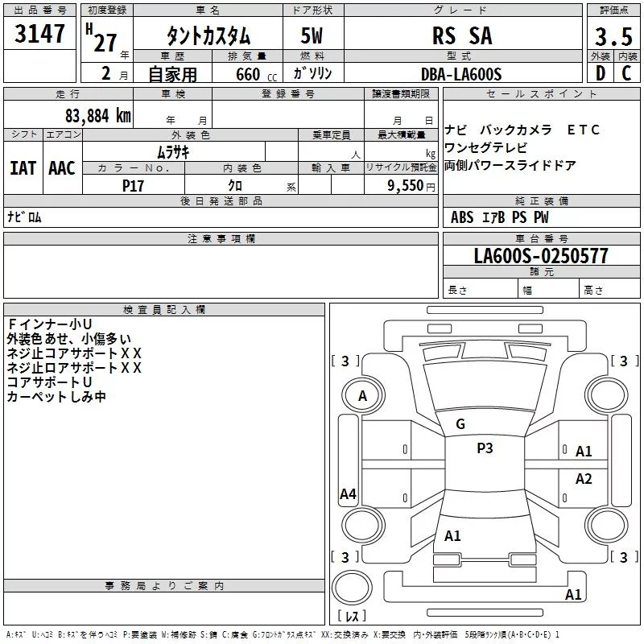
Task: Click the 評価点 header
Action: (x=613, y=10)
